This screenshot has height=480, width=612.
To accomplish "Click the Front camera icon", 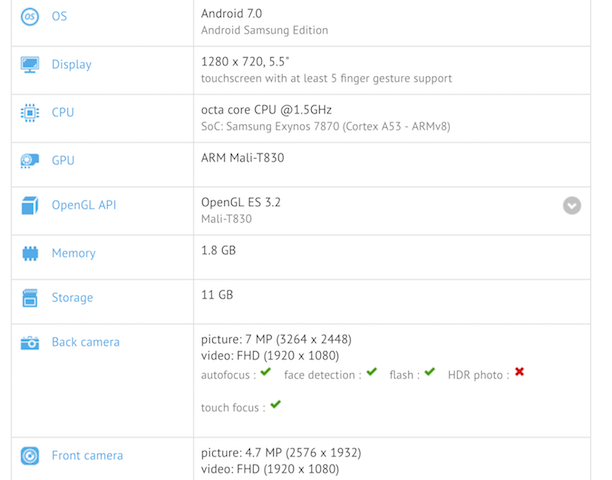I will coord(30,456).
